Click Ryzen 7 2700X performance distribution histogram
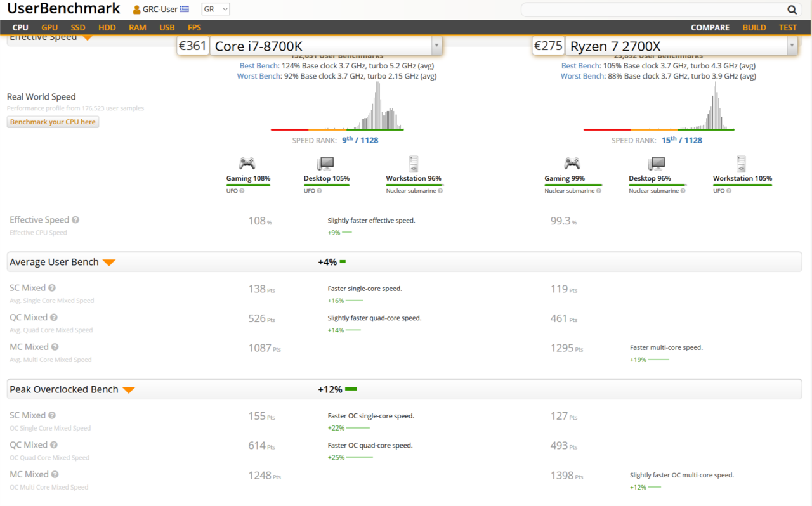 (x=659, y=106)
